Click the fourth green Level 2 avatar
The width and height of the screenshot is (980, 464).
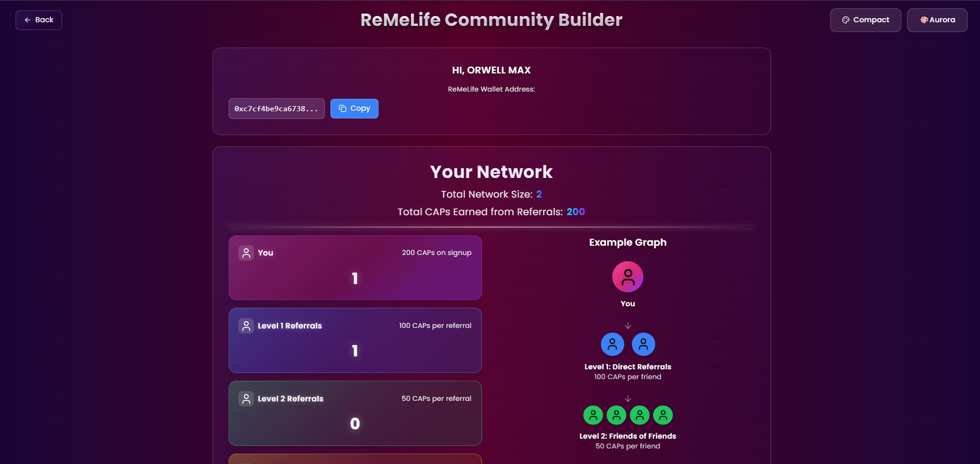point(663,415)
